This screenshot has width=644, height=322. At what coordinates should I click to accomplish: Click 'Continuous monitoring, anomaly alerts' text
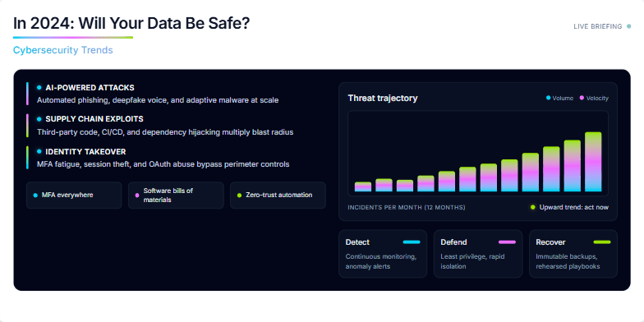(381, 261)
